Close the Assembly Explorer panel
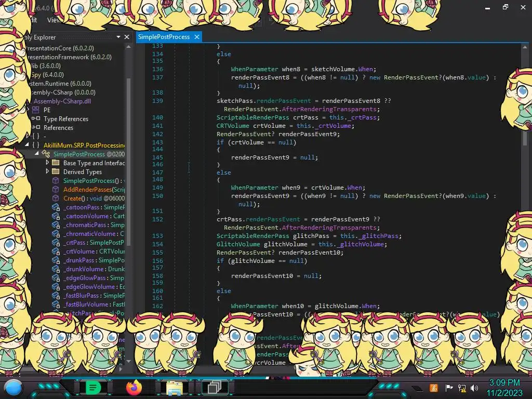Screen dimensions: 532x399 point(127,37)
